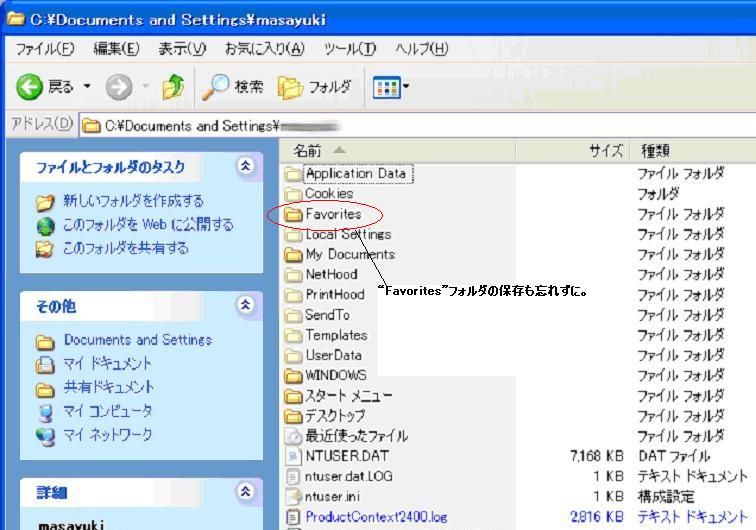This screenshot has width=756, height=530.
Task: Select the Cookies folder
Action: (329, 193)
